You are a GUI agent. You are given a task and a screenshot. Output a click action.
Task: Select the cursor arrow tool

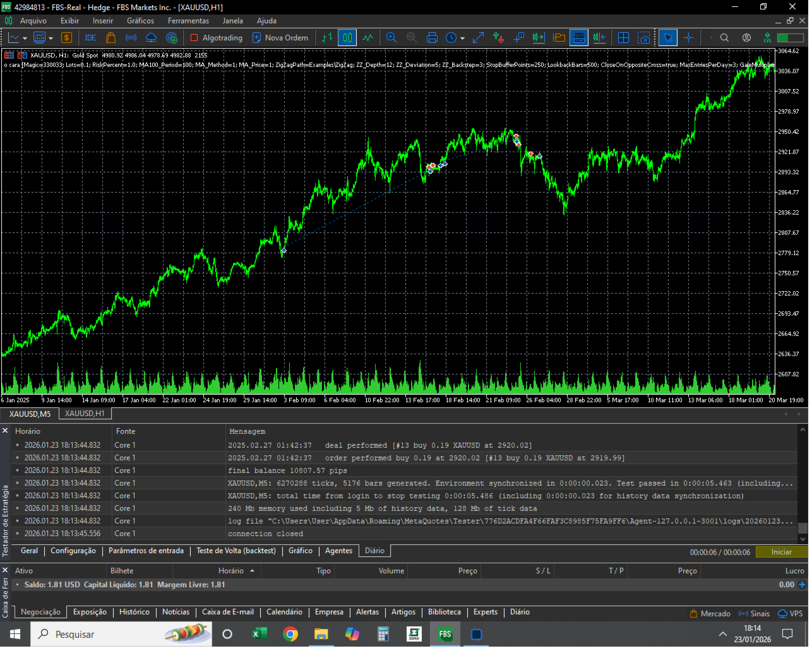point(667,38)
